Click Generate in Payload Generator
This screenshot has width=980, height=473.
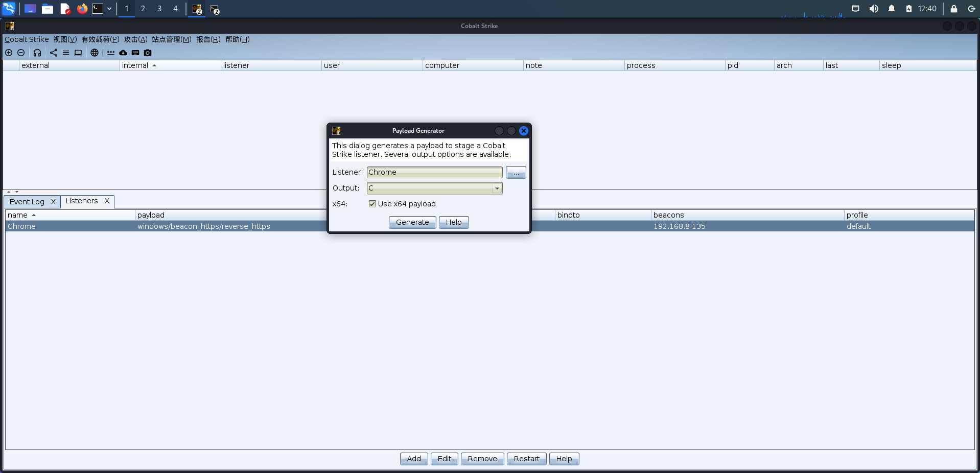click(x=412, y=222)
